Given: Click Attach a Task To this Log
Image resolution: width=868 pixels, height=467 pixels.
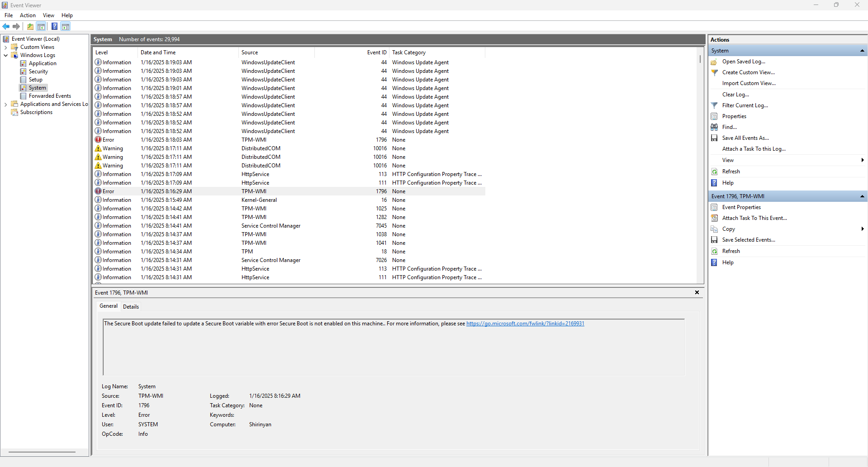Looking at the screenshot, I should (x=754, y=149).
